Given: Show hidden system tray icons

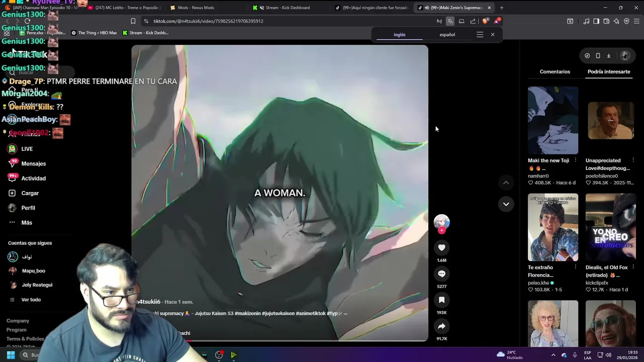Looking at the screenshot, I should tap(553, 355).
